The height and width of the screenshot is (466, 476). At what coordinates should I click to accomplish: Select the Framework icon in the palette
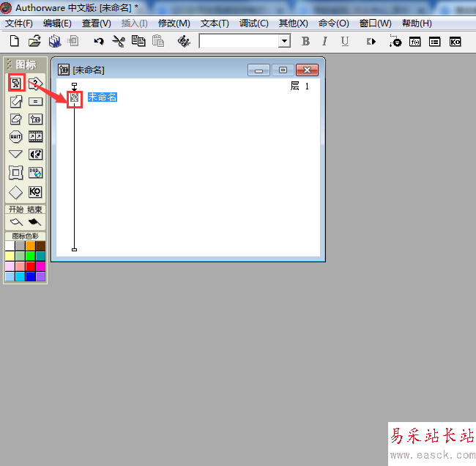point(16,173)
